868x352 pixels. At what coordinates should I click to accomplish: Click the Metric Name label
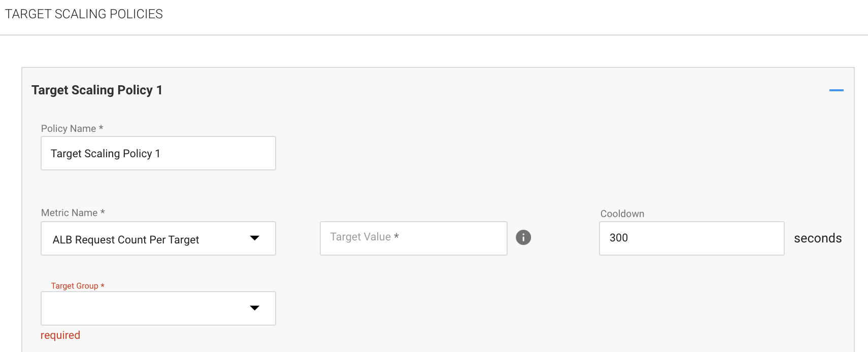[69, 213]
